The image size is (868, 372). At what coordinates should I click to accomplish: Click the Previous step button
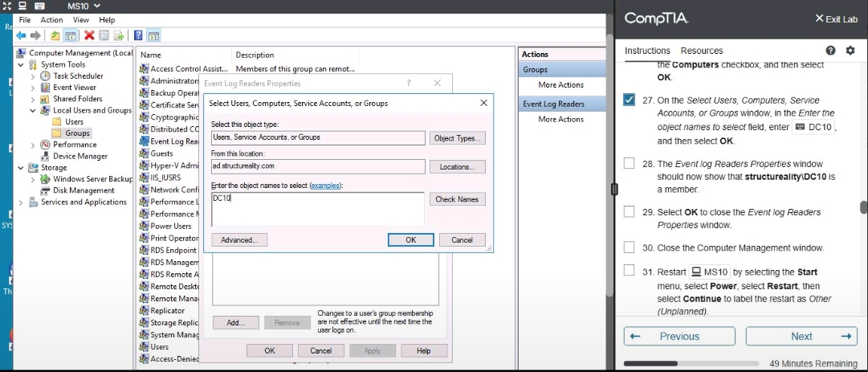coord(679,336)
